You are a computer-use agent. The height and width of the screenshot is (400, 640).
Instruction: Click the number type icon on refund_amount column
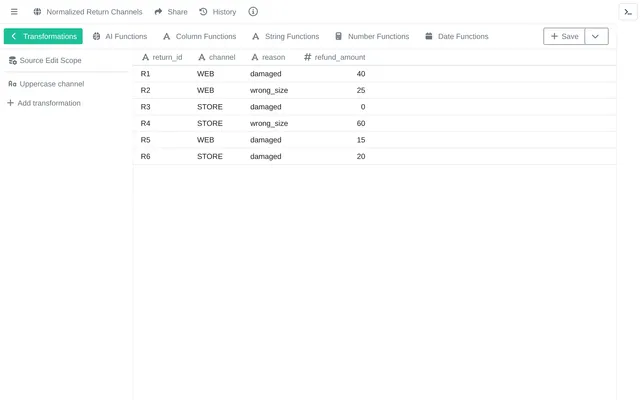coord(308,58)
